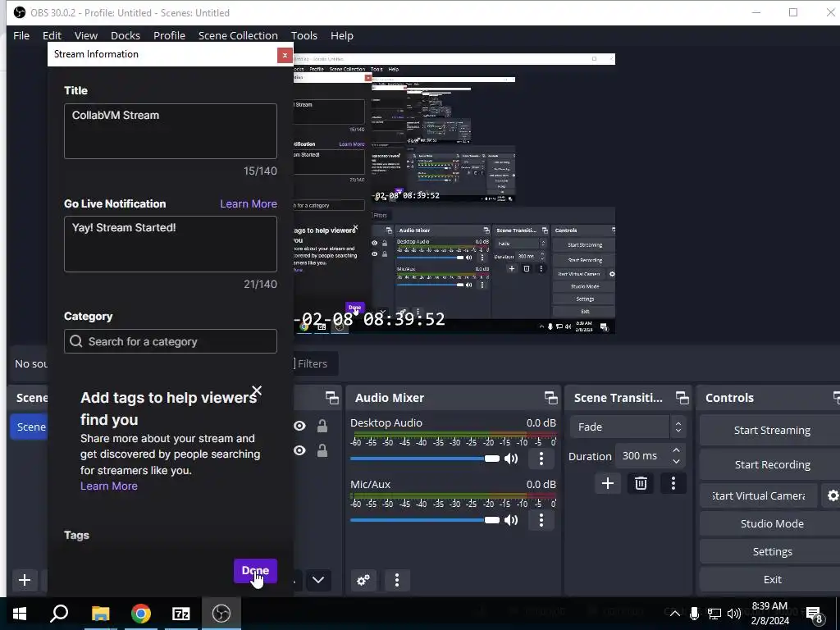This screenshot has width=840, height=630.
Task: Decrease transition duration stepper
Action: pos(676,462)
